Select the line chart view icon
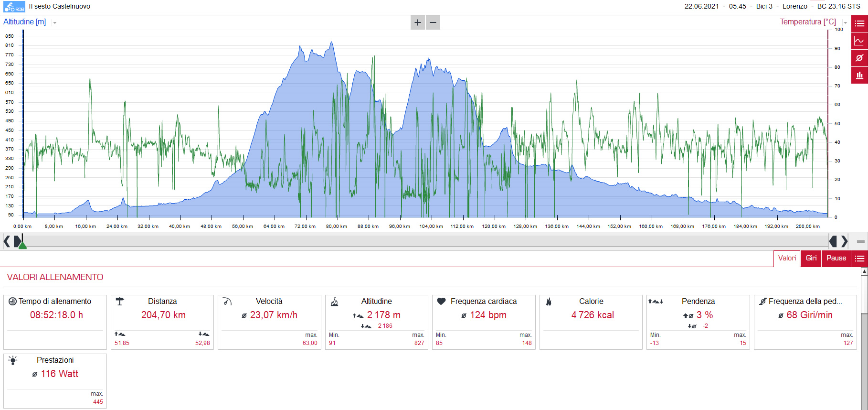This screenshot has height=410, width=868. [859, 41]
